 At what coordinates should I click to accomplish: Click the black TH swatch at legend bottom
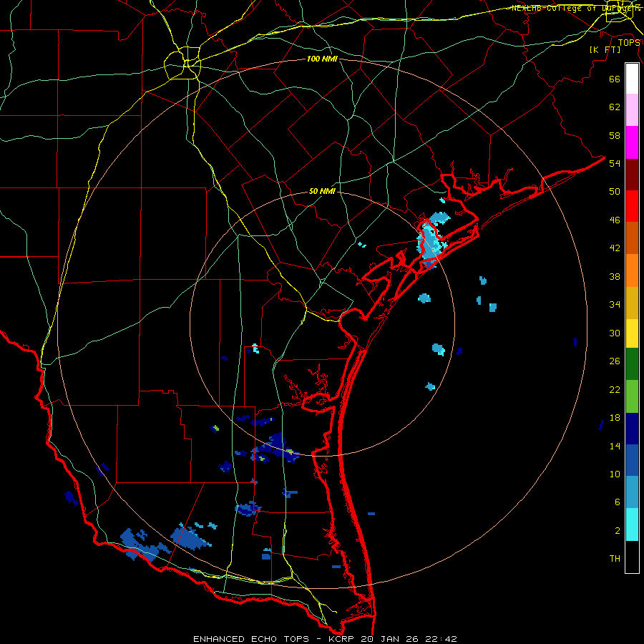pos(632,557)
